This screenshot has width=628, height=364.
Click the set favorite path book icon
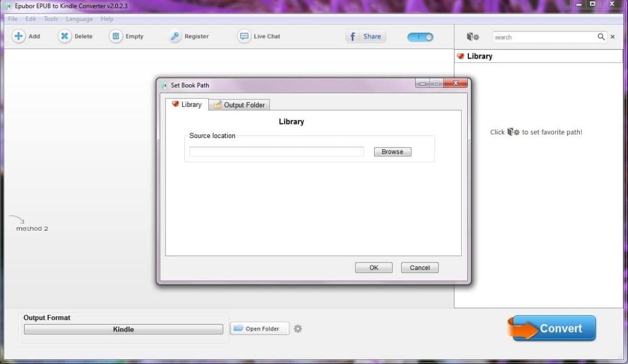(472, 37)
